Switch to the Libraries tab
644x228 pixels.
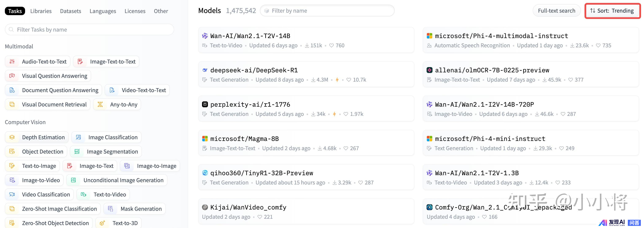pyautogui.click(x=41, y=11)
